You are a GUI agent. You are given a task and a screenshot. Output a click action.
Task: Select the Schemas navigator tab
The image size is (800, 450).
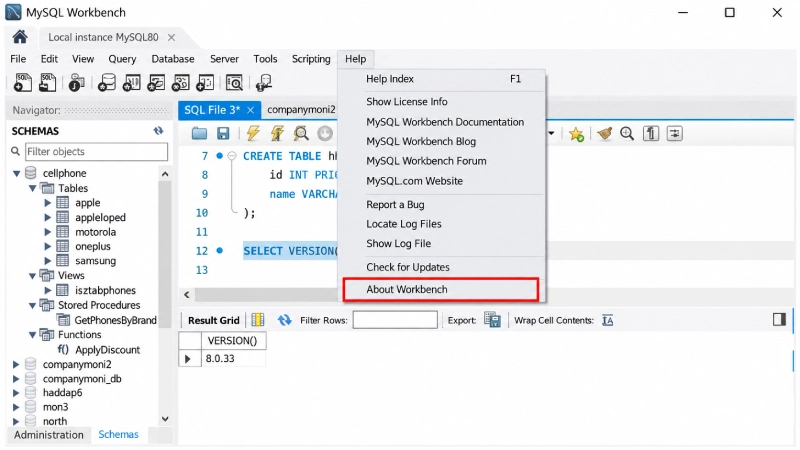118,434
